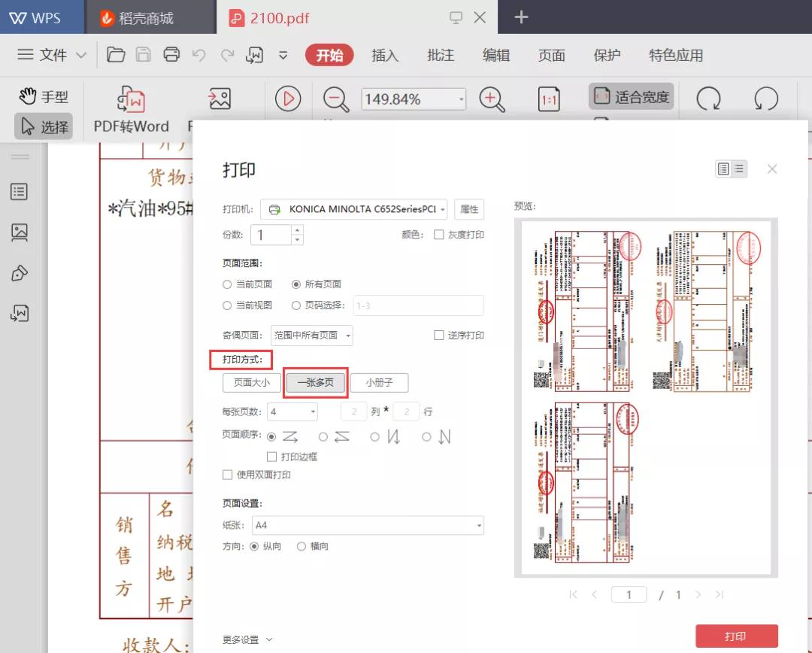Click the rotate page icon on toolbar
The width and height of the screenshot is (812, 653).
point(709,99)
